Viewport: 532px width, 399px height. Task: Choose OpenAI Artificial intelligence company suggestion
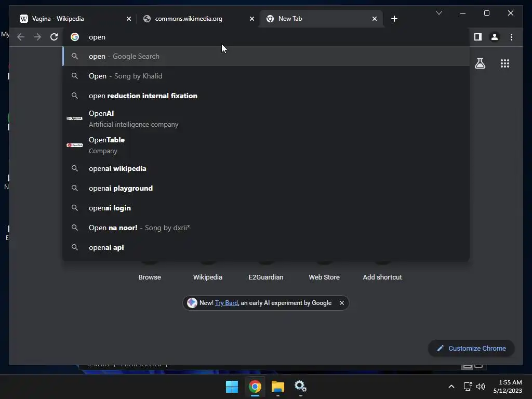[x=266, y=119]
